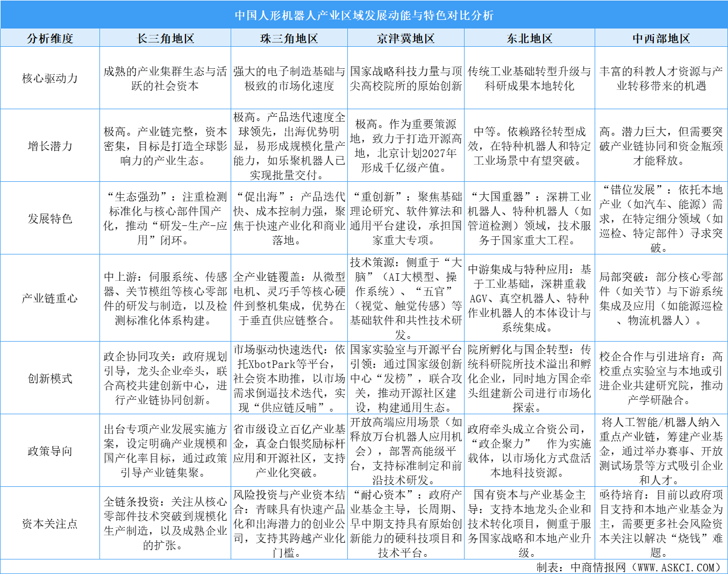The height and width of the screenshot is (574, 728).
Task: Select the 资本关注点 row label
Action: pyautogui.click(x=50, y=523)
